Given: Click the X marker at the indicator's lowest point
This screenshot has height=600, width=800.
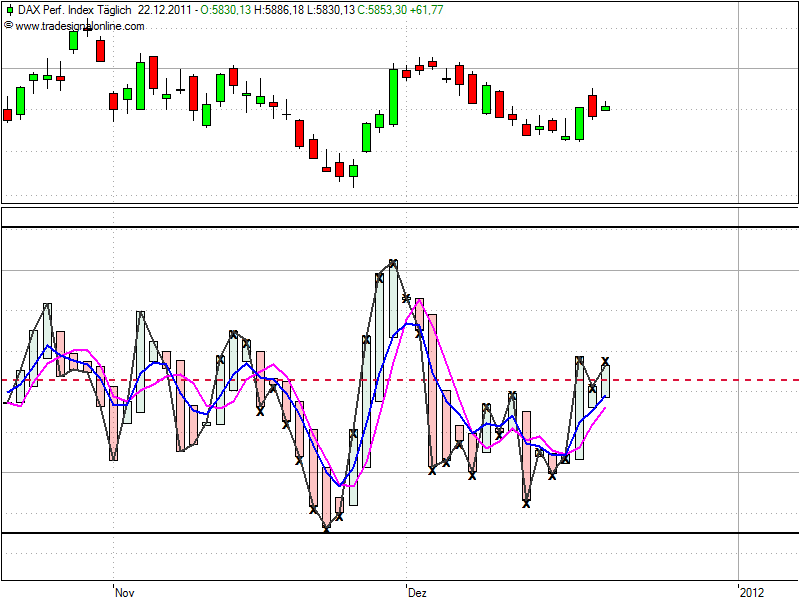Looking at the screenshot, I should (x=327, y=530).
